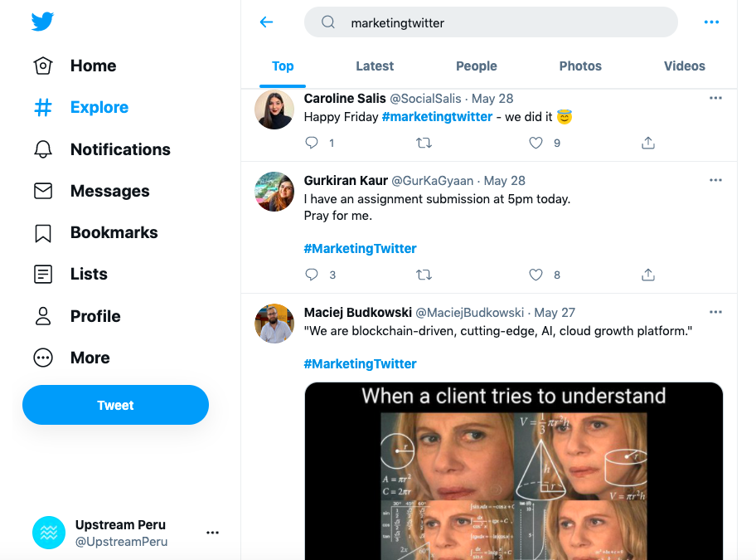
Task: View saved tweets via Bookmarks icon
Action: [x=42, y=232]
